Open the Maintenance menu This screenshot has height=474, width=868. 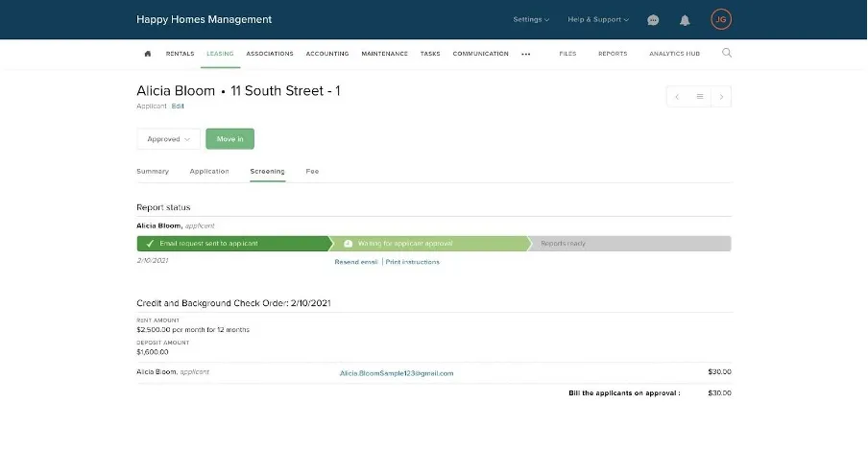click(x=385, y=54)
